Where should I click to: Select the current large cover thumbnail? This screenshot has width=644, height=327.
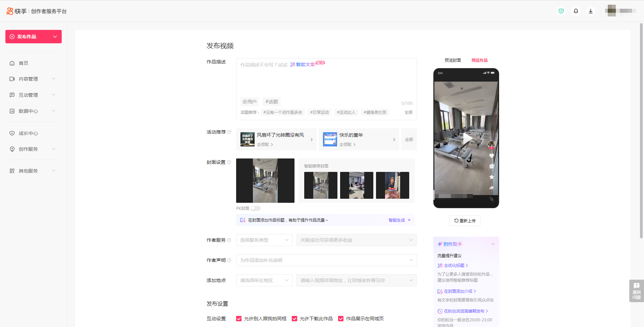(x=265, y=181)
